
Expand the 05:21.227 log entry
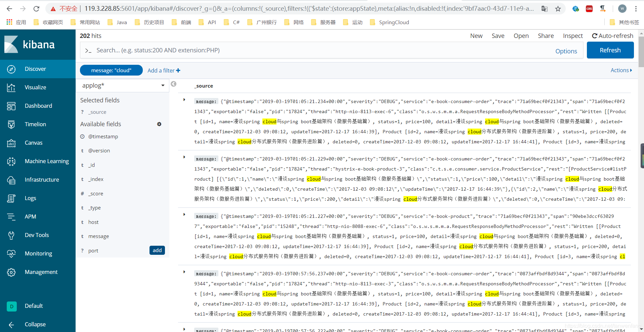[184, 215]
